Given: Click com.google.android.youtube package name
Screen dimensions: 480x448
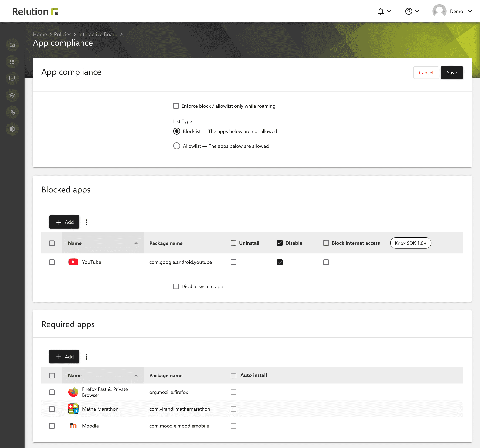Looking at the screenshot, I should (x=181, y=262).
